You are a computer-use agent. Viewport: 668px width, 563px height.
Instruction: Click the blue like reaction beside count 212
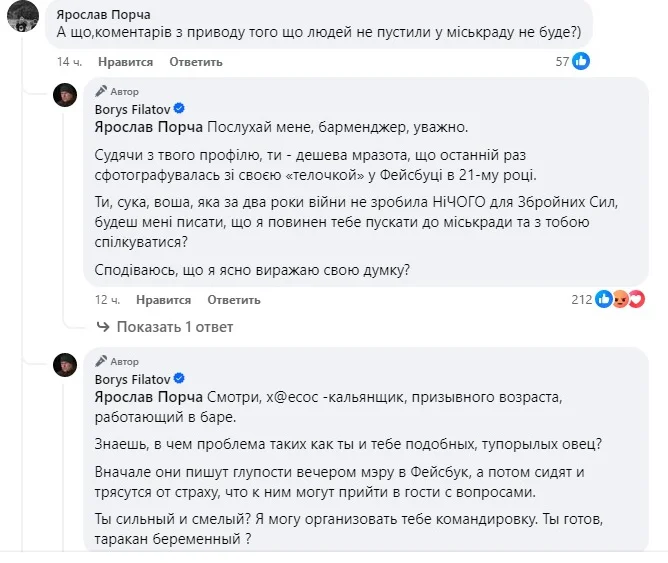click(604, 299)
